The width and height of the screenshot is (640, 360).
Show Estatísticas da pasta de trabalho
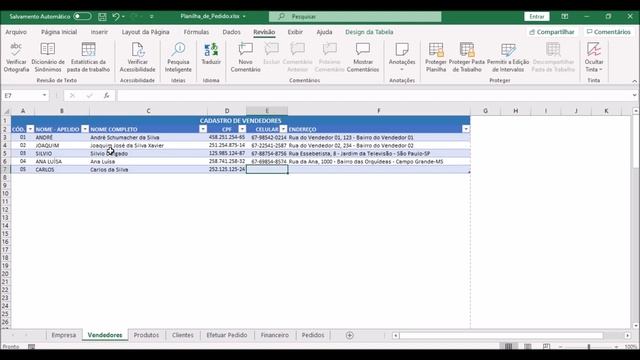tap(88, 57)
